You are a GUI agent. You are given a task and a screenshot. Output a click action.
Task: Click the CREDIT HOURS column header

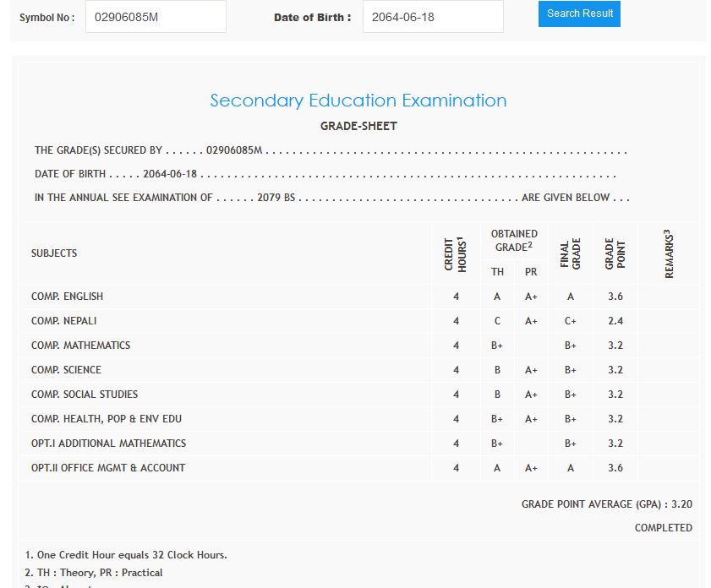coord(456,253)
